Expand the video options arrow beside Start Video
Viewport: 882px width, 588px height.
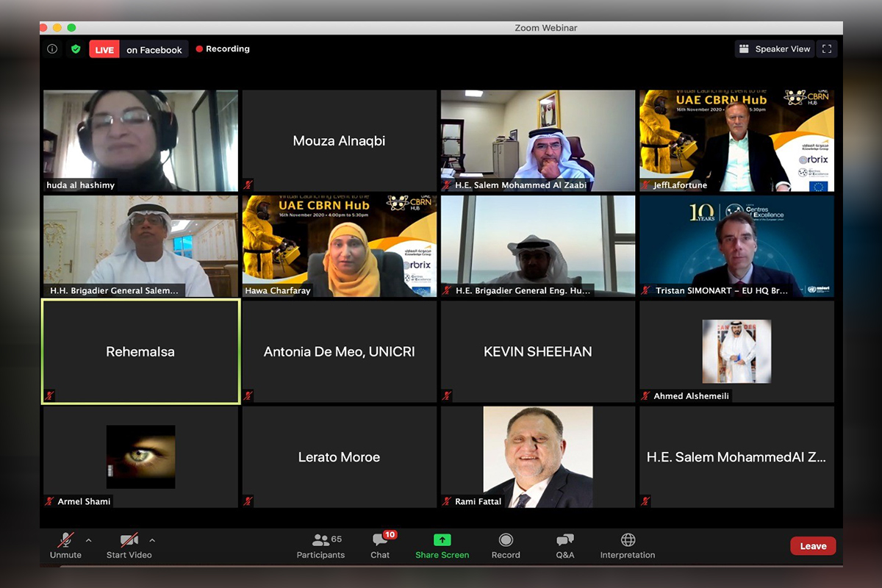pos(152,540)
